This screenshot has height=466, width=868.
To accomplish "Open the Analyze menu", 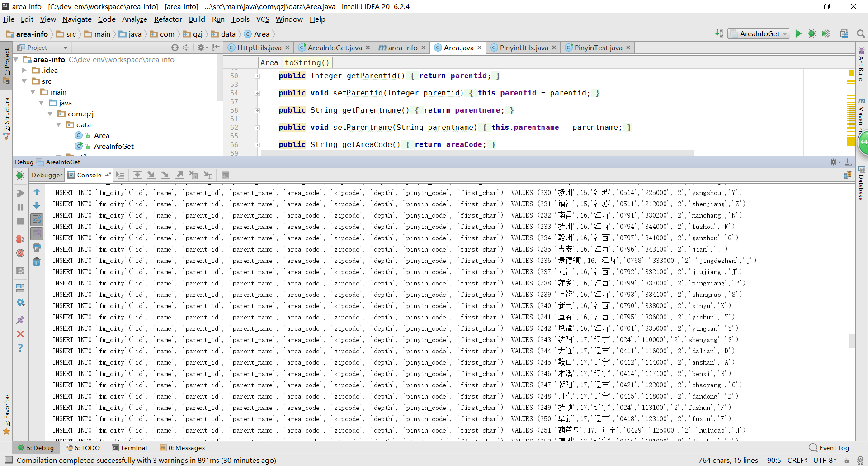I will coord(135,19).
